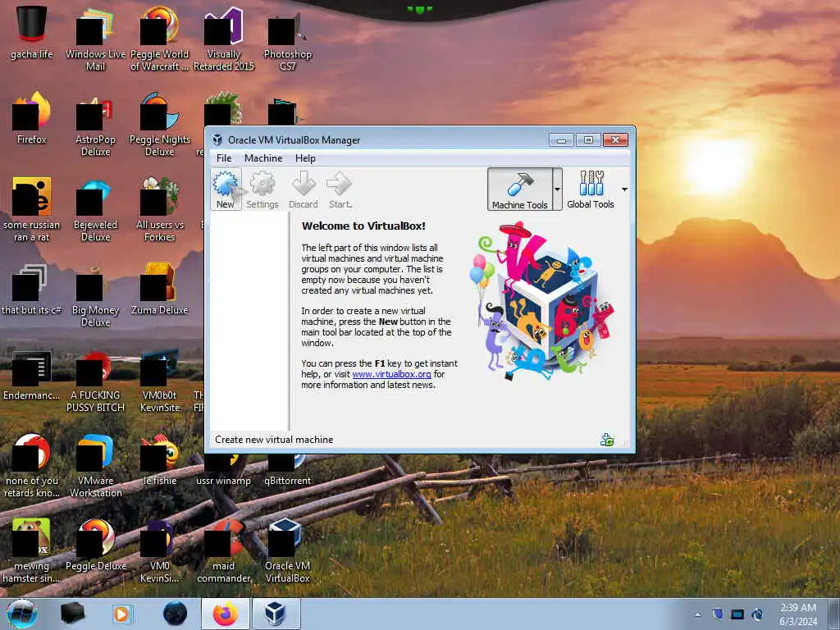The width and height of the screenshot is (840, 630).
Task: Click the black box taskbar icon
Action: 72,614
